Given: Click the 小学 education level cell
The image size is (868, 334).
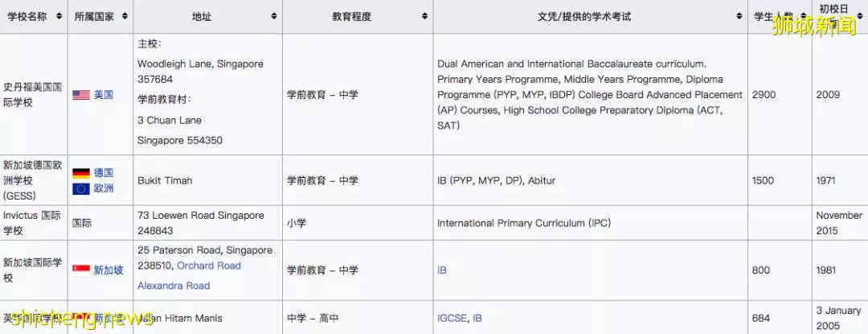Looking at the screenshot, I should click(x=297, y=223).
